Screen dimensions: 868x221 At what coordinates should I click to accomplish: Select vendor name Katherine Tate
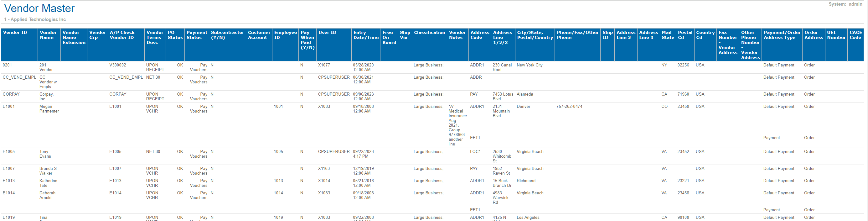tap(48, 183)
